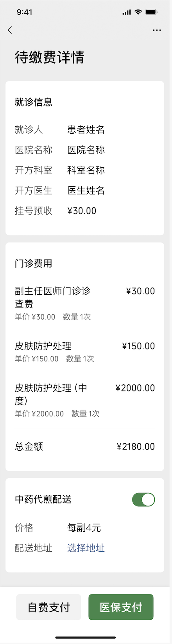172x644 pixels.
Task: Tap the 开方科室 科室名称 row
Action: [85, 170]
